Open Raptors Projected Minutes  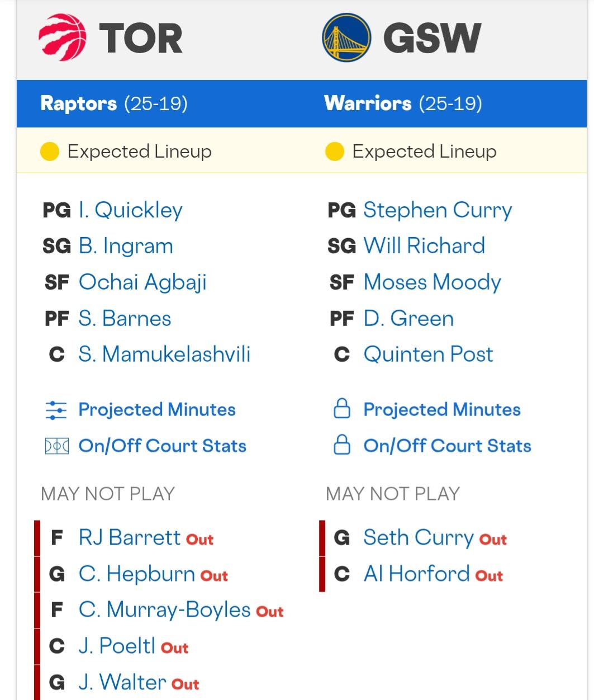click(x=156, y=410)
